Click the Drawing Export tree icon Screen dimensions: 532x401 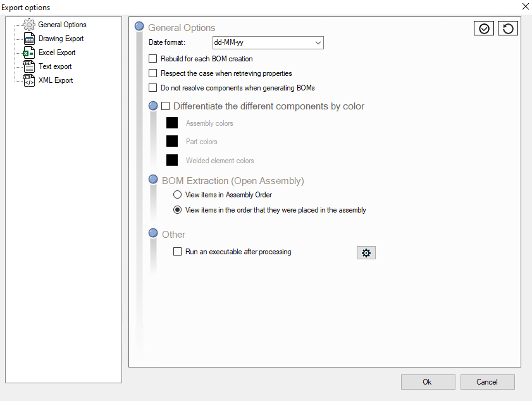pyautogui.click(x=29, y=39)
